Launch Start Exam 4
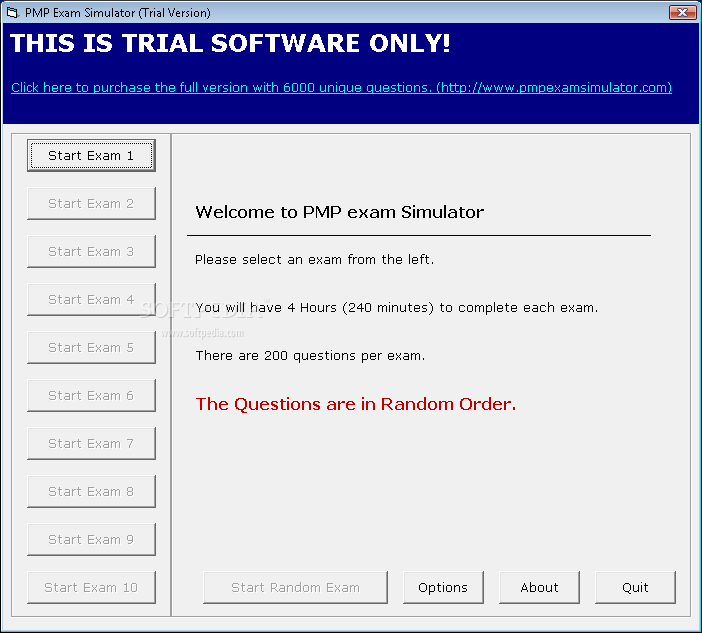Screen dimensions: 702x633 pyautogui.click(x=91, y=299)
